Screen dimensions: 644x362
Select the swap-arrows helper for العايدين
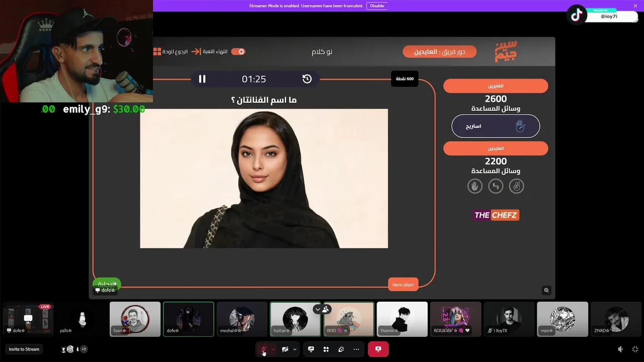[496, 186]
